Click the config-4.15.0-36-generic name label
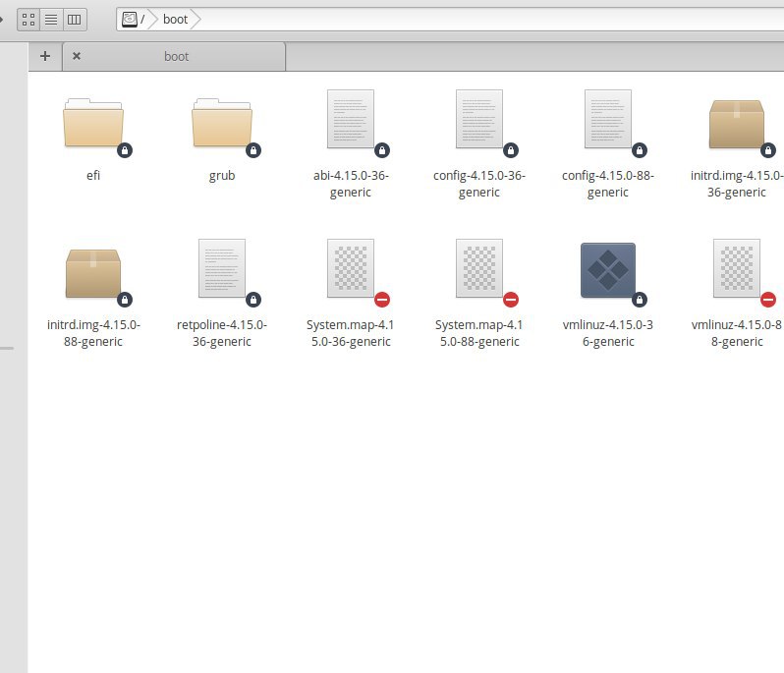 coord(479,184)
